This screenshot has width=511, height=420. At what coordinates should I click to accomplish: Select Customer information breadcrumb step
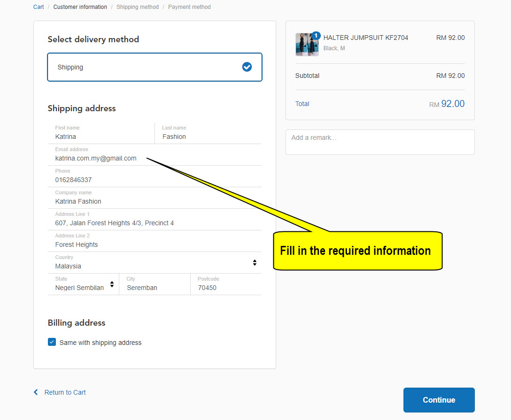[80, 7]
